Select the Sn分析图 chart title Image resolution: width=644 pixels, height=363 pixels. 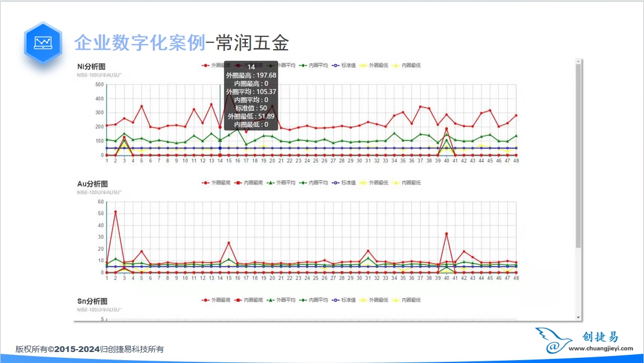coord(92,301)
